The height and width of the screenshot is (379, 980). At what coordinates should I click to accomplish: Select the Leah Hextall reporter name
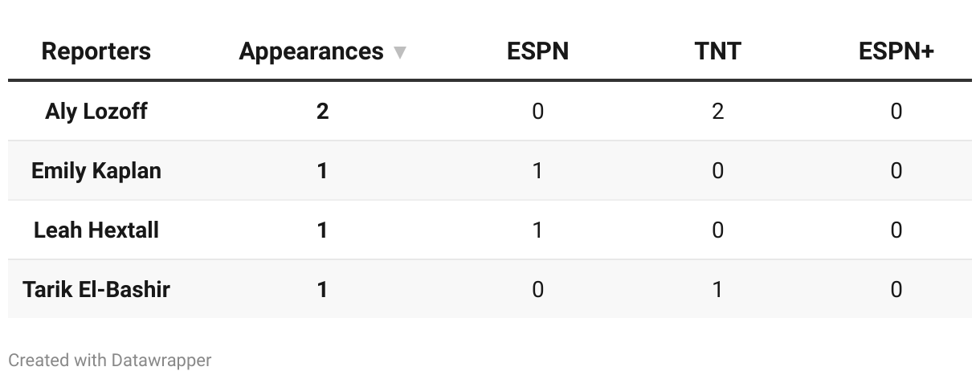point(96,230)
